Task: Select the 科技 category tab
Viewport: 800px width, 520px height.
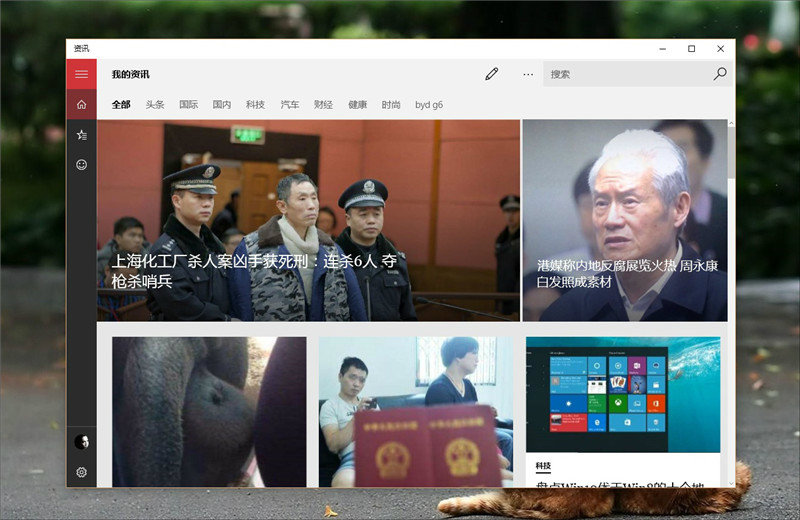Action: (x=255, y=104)
